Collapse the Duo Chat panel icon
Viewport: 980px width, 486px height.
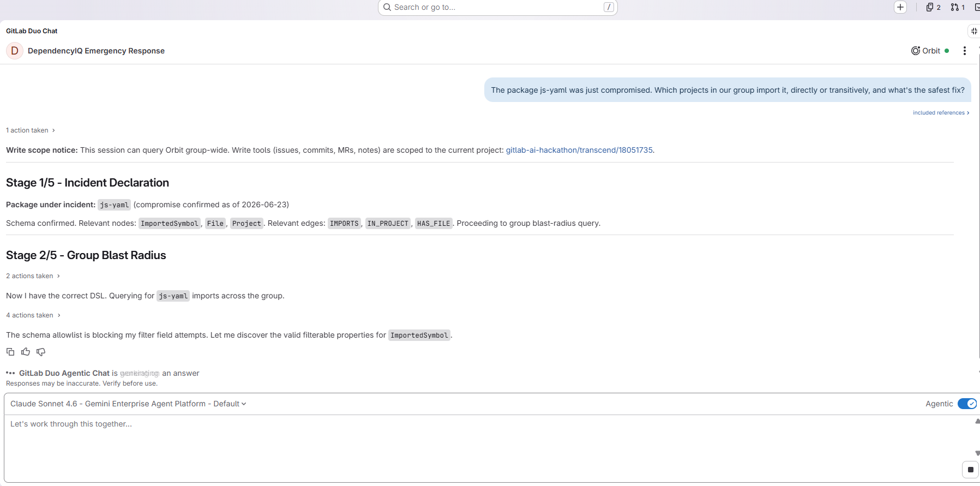click(x=974, y=31)
